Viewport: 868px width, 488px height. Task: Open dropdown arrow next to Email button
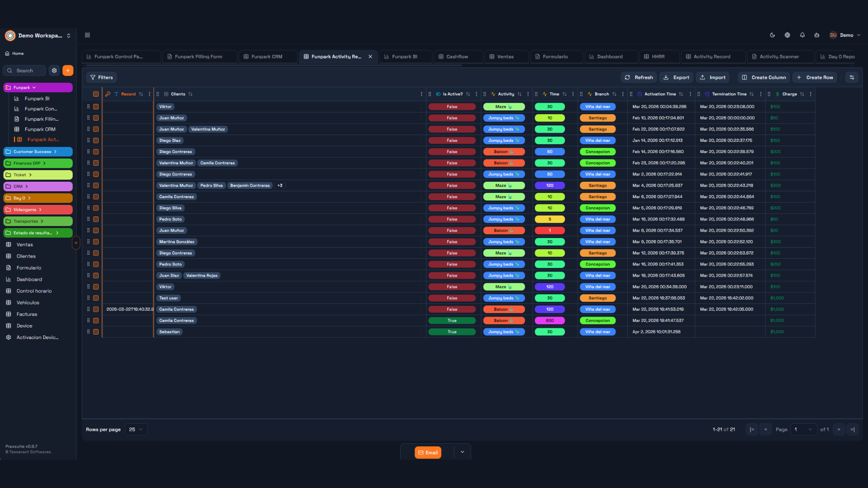click(x=462, y=452)
